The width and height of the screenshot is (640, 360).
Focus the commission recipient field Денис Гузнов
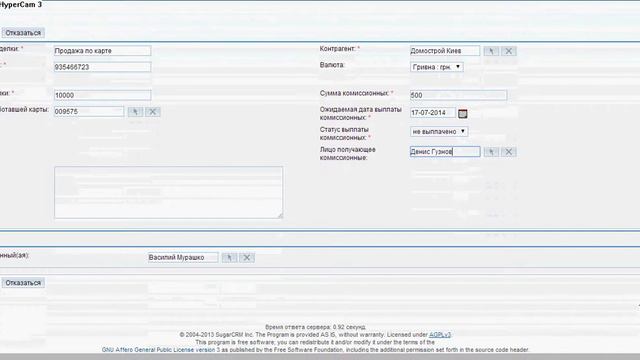pos(445,151)
